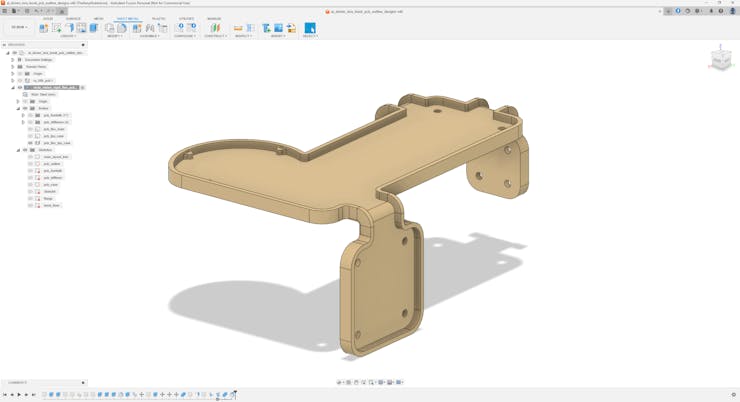Screen dimensions: 740x402
Task: Expand the Document Settings node
Action: click(x=13, y=60)
